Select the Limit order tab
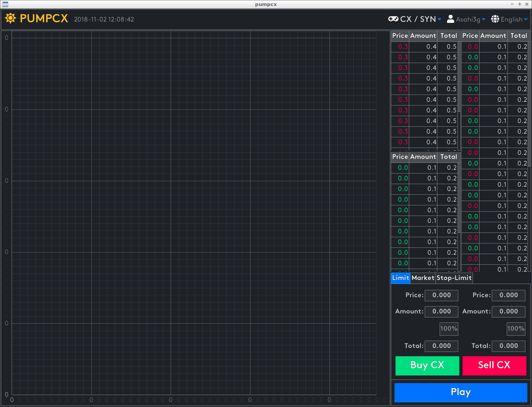532x407 pixels. point(401,278)
